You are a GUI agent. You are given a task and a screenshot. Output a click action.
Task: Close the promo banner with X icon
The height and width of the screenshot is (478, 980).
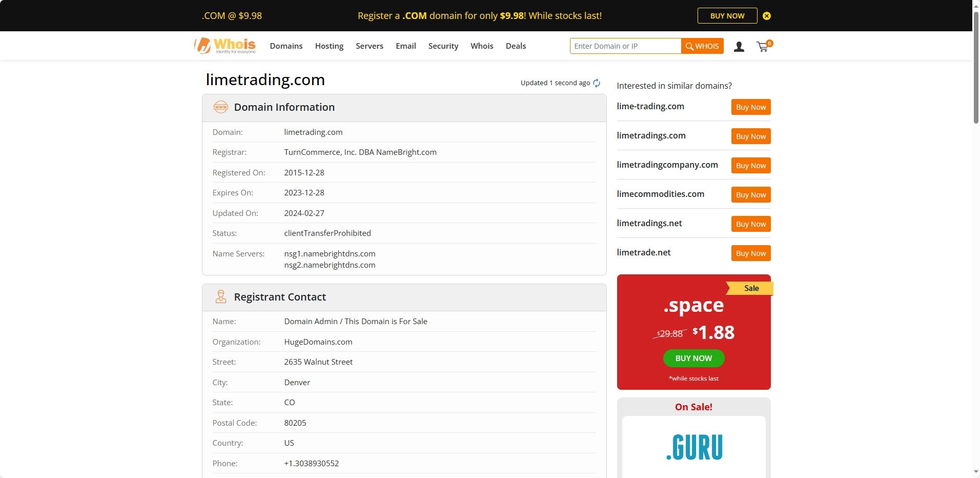click(x=767, y=16)
